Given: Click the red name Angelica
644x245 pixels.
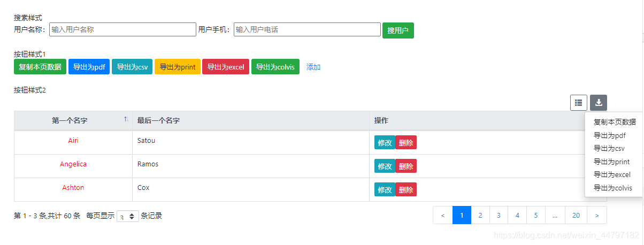Looking at the screenshot, I should click(x=73, y=164).
